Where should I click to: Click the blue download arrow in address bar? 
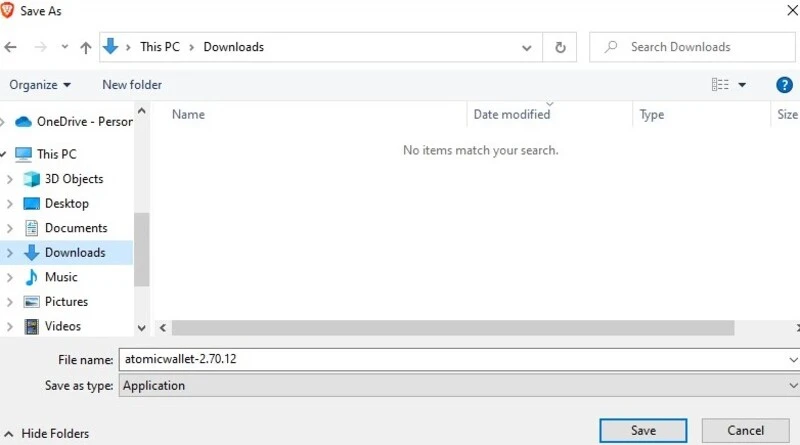coord(110,46)
